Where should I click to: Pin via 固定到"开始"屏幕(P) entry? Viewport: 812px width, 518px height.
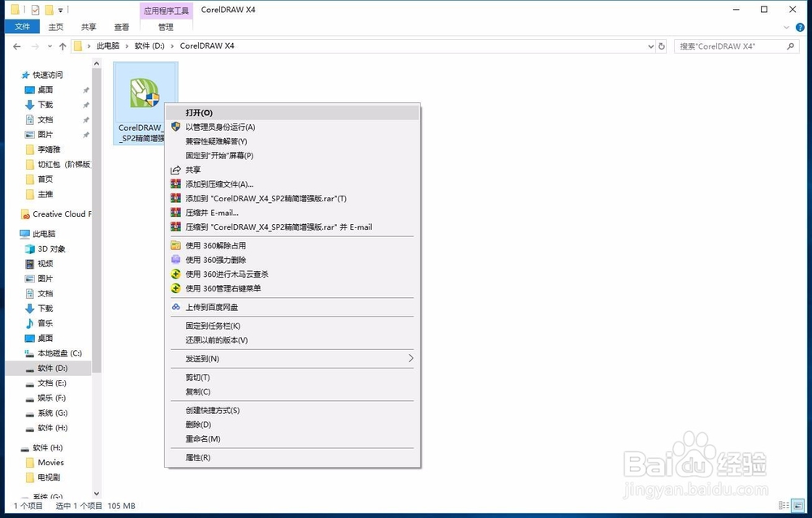click(292, 155)
